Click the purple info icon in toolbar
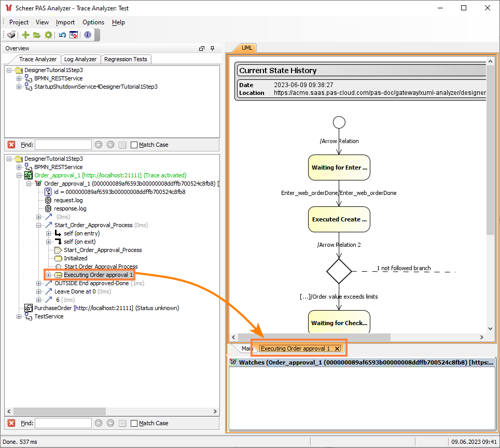The image size is (500, 448). point(88,35)
